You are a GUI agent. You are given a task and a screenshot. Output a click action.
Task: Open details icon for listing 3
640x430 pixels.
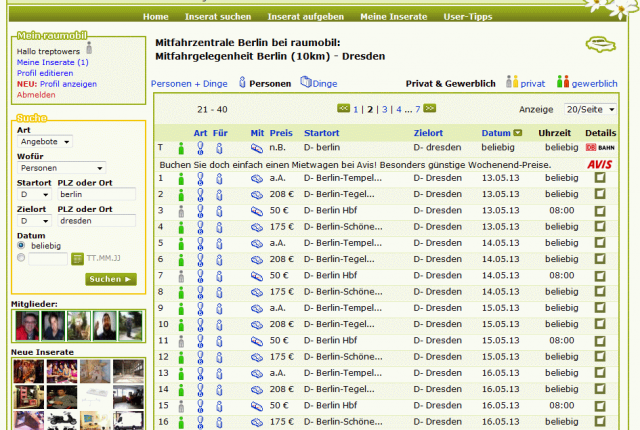click(600, 211)
